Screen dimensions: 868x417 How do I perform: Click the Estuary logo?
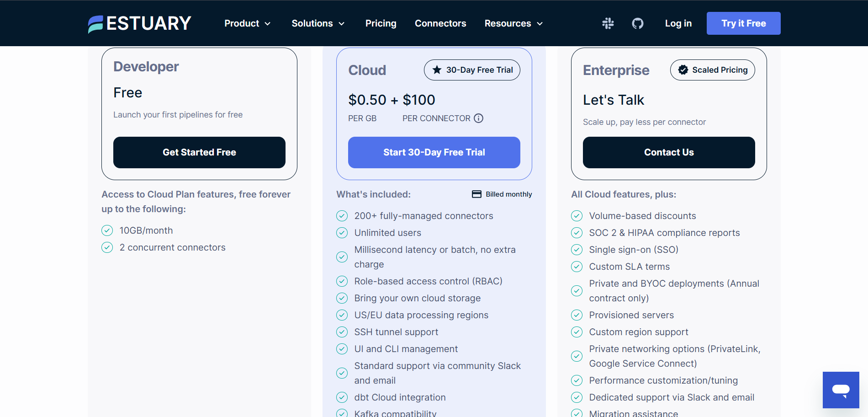tap(139, 23)
